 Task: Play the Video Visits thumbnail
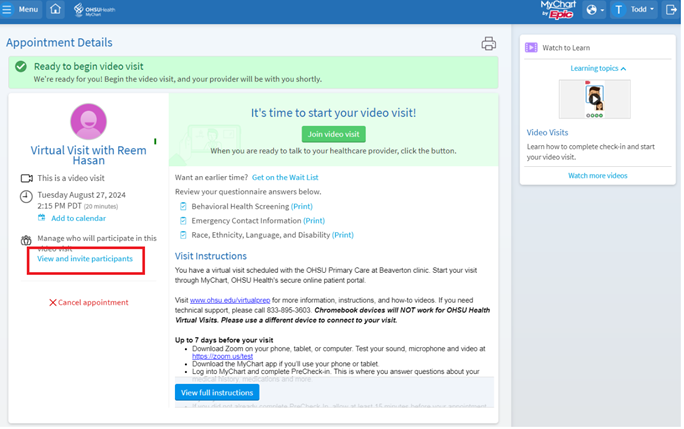pyautogui.click(x=594, y=100)
